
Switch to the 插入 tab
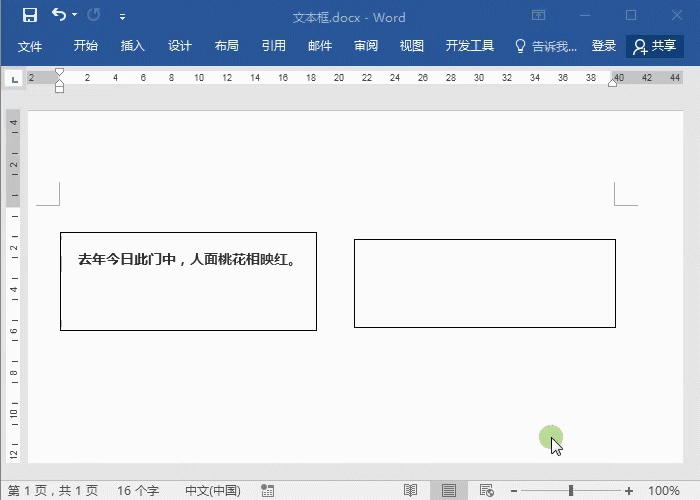click(x=133, y=46)
